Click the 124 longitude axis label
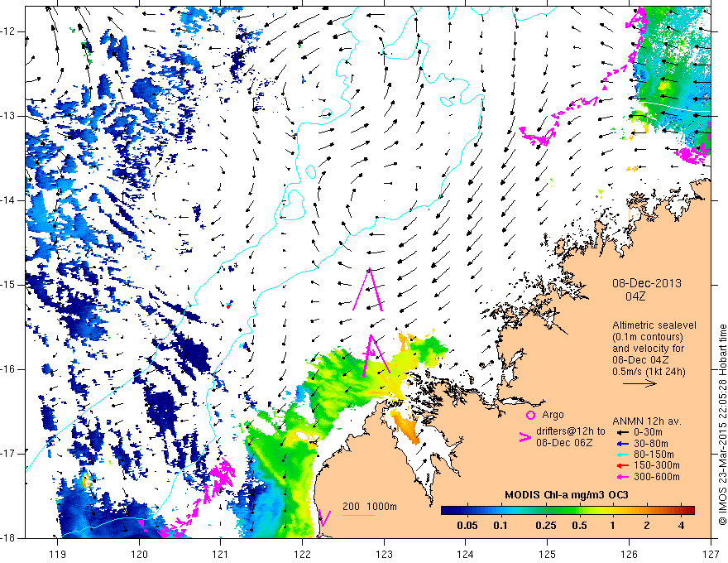728x563 pixels. [466, 554]
